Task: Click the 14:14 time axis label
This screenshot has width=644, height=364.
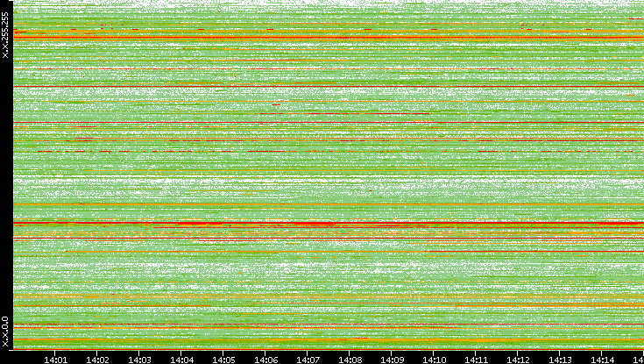Action: (602, 360)
